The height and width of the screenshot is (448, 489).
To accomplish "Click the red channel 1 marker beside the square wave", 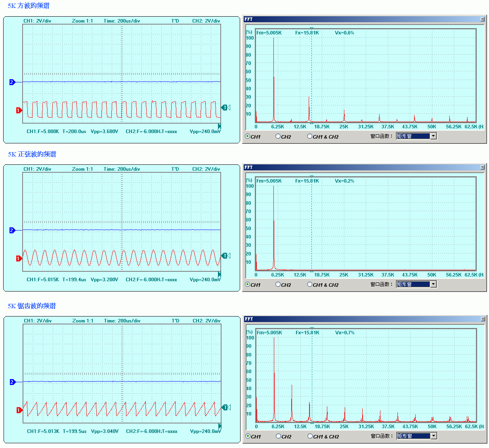I will (x=18, y=110).
